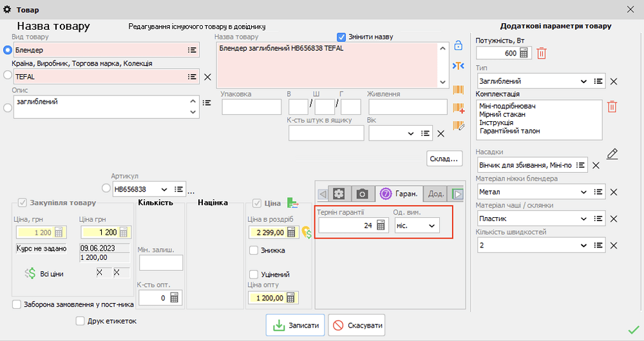The height and width of the screenshot is (341, 644).
Task: Click the Склад... button
Action: [444, 158]
